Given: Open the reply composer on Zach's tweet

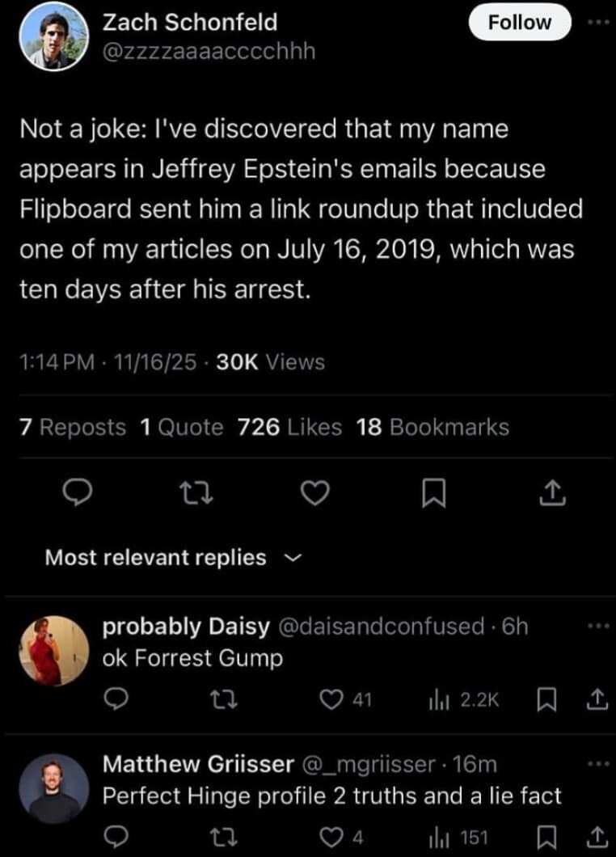Looking at the screenshot, I should (77, 493).
